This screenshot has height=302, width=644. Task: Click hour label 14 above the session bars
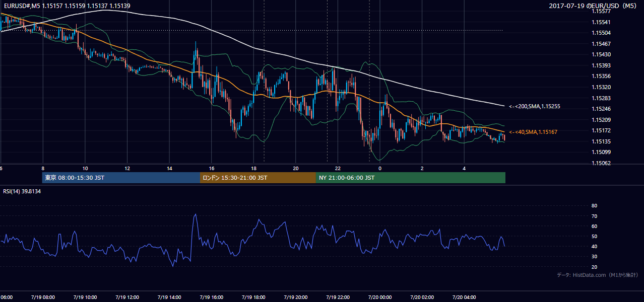click(x=169, y=169)
